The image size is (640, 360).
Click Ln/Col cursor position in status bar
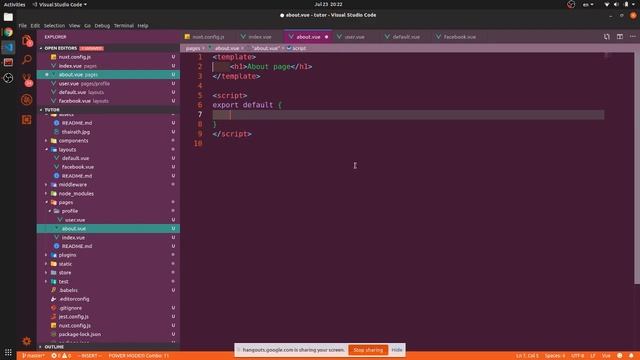coord(527,356)
